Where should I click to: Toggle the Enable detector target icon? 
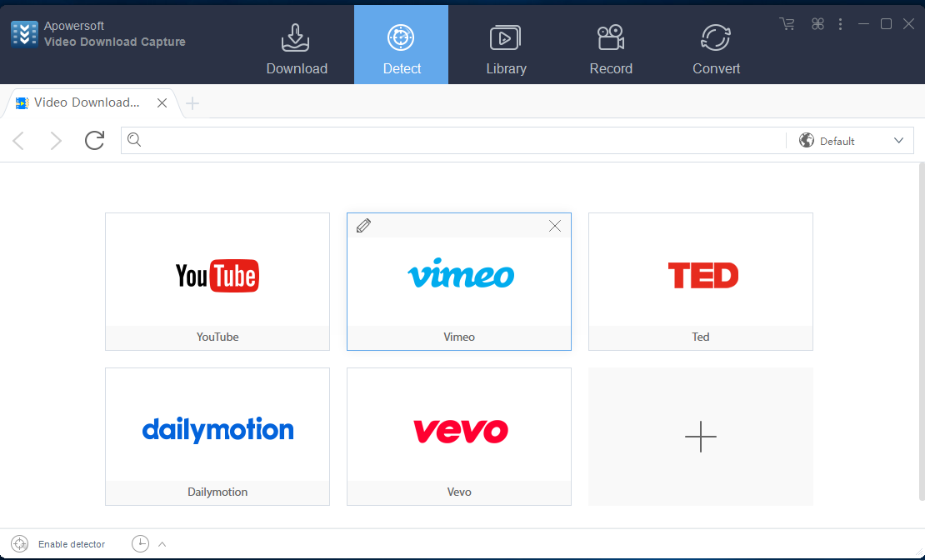pos(19,544)
